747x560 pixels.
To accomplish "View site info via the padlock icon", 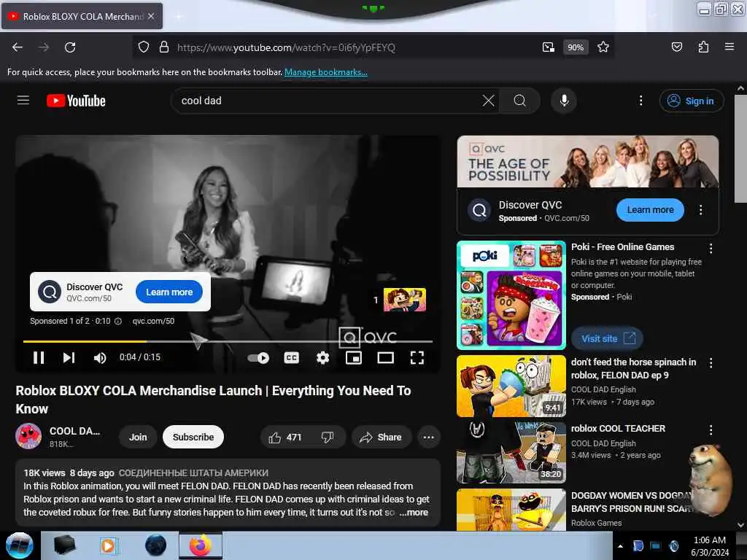I will (x=164, y=47).
